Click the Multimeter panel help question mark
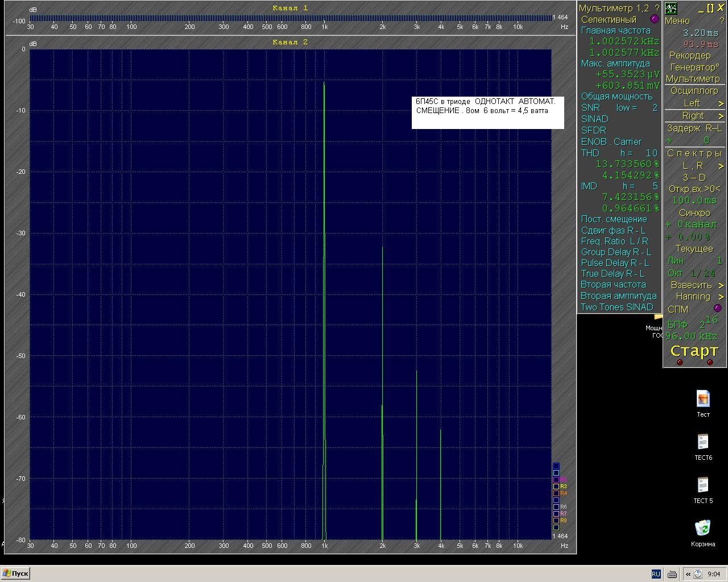This screenshot has width=728, height=582. coord(657,8)
